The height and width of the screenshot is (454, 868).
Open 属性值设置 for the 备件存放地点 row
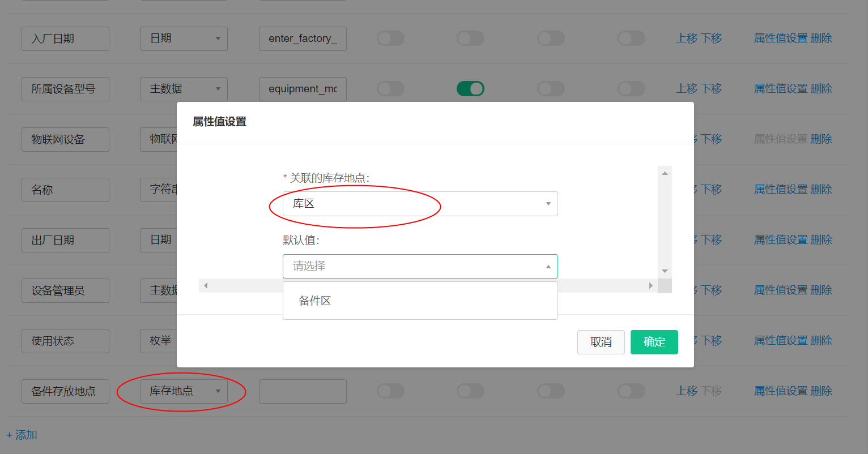click(x=781, y=391)
